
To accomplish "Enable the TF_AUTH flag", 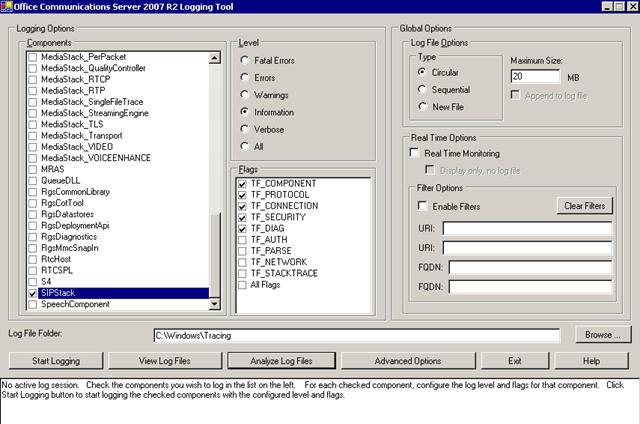I will (242, 240).
